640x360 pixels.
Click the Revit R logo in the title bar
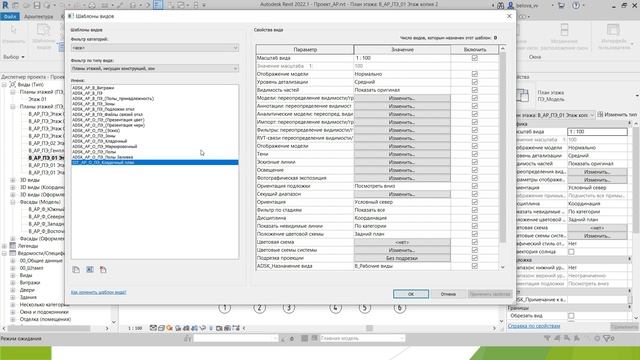5,5
